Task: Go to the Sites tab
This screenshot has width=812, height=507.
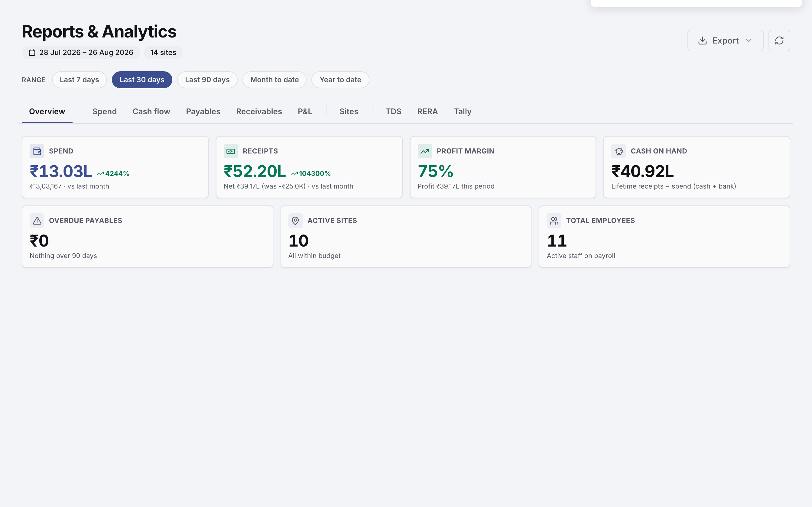Action: click(349, 112)
